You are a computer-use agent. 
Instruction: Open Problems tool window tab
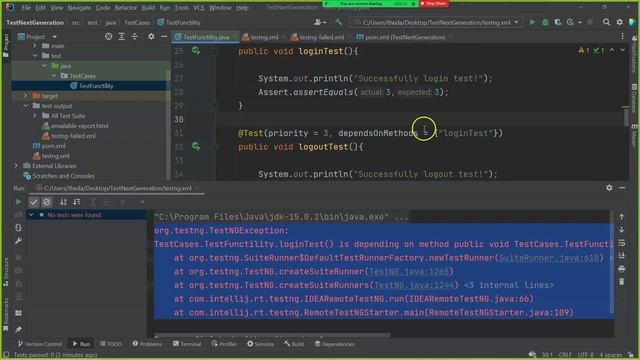tap(147, 344)
